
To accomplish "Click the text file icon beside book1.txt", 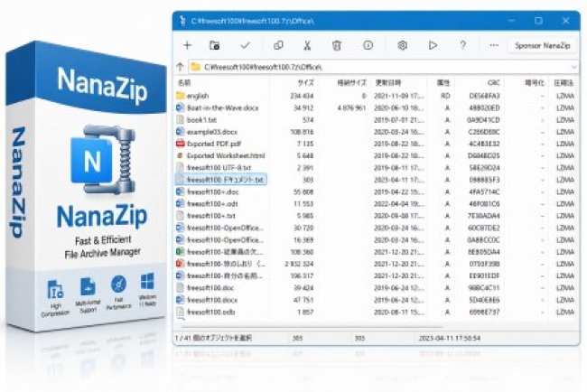I will click(180, 120).
